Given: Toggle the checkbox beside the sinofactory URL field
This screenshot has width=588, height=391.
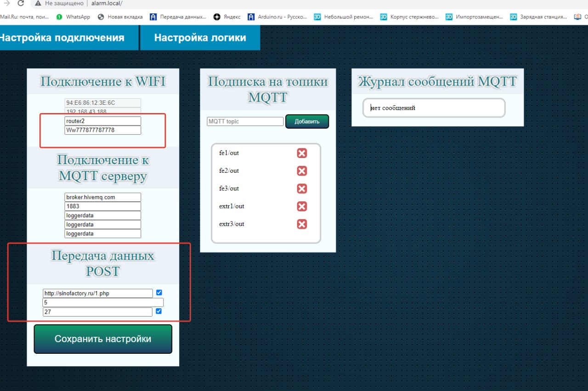Looking at the screenshot, I should 159,293.
